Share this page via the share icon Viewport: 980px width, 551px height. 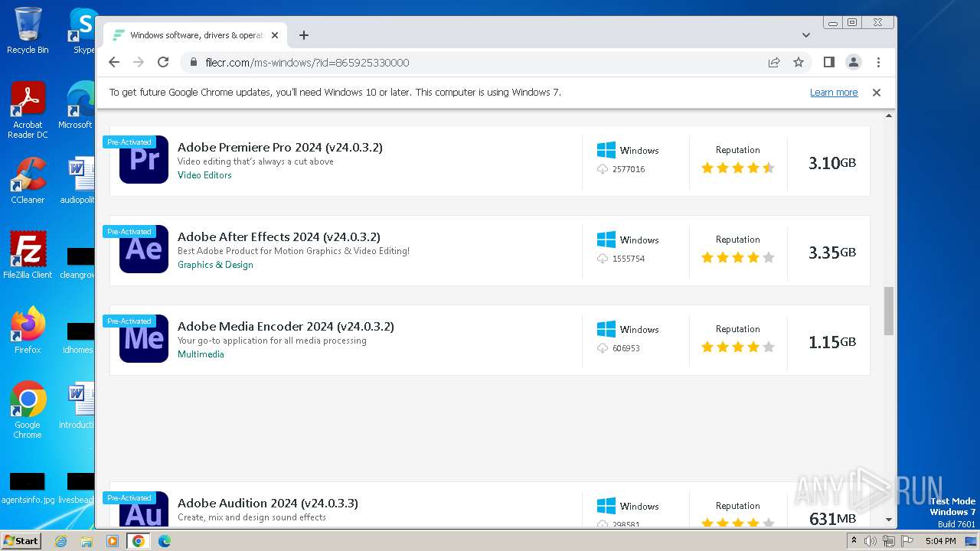774,62
